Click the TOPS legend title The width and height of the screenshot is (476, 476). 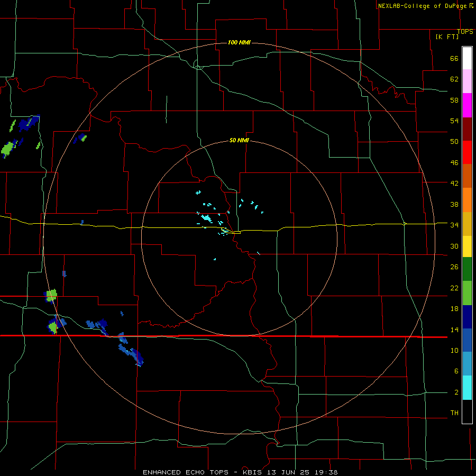pos(465,32)
